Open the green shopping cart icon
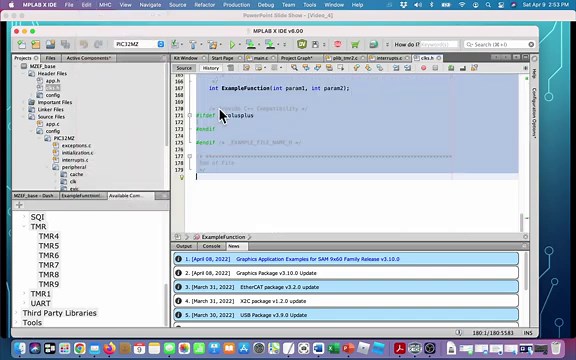Image resolution: width=576 pixels, height=360 pixels. (x=355, y=44)
